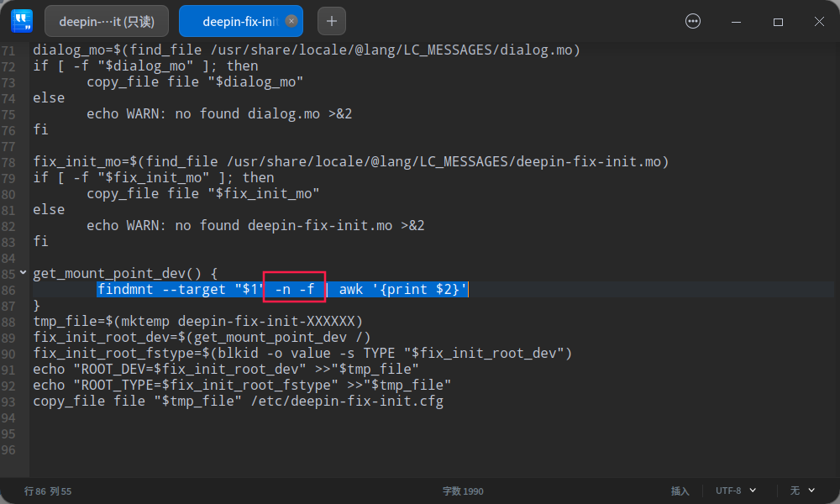
Task: Click the 行 86 列 55 cursor position
Action: pyautogui.click(x=48, y=491)
